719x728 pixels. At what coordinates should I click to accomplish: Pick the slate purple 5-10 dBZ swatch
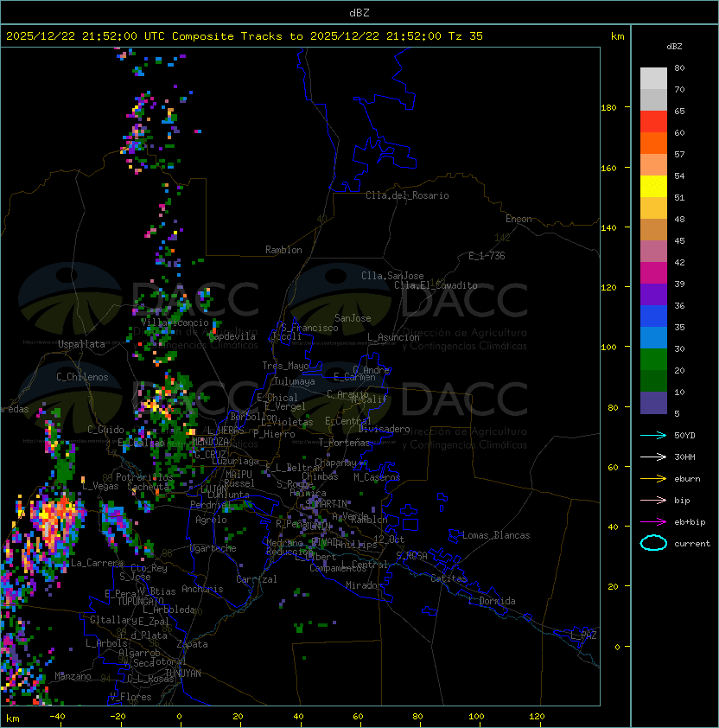click(x=653, y=403)
